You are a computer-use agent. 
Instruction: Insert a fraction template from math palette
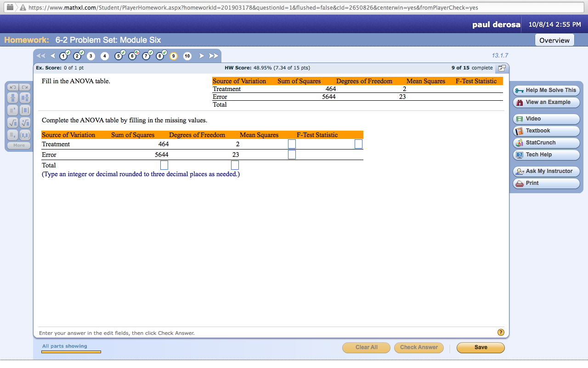point(12,98)
